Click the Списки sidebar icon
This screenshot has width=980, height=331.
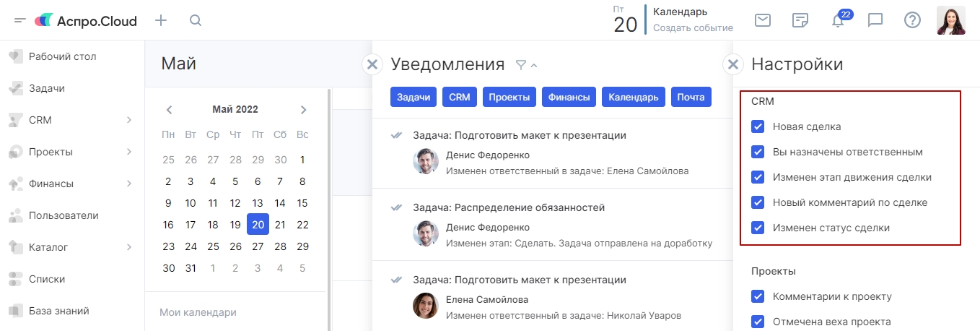point(16,279)
